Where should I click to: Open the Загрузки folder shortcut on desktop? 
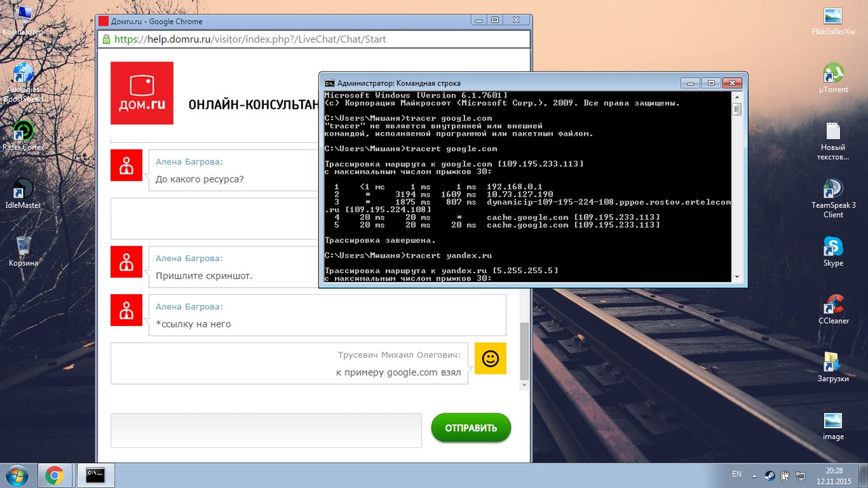[833, 367]
